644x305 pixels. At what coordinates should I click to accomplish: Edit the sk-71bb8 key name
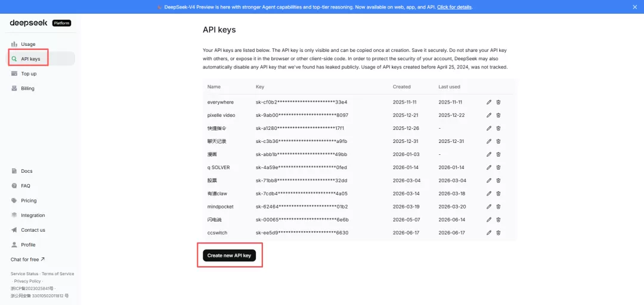tap(489, 180)
